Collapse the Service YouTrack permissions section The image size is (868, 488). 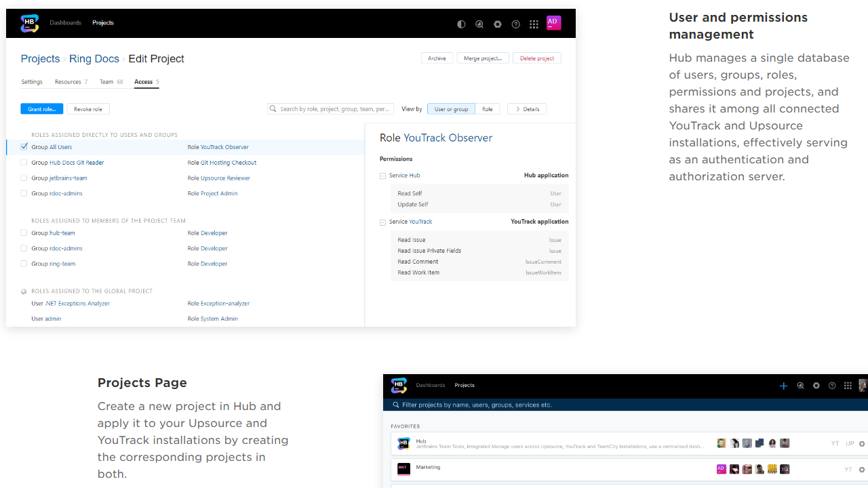tap(383, 222)
